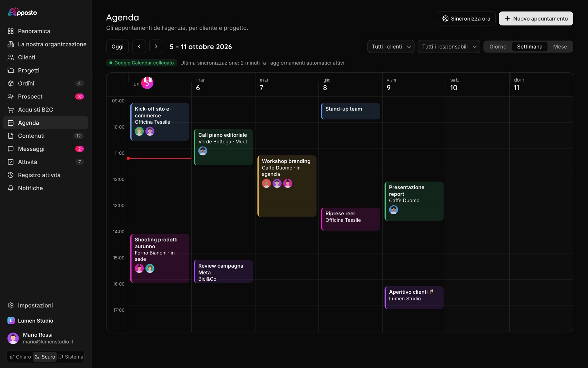Open the Riprese reel event
Image resolution: width=588 pixels, height=368 pixels.
351,219
